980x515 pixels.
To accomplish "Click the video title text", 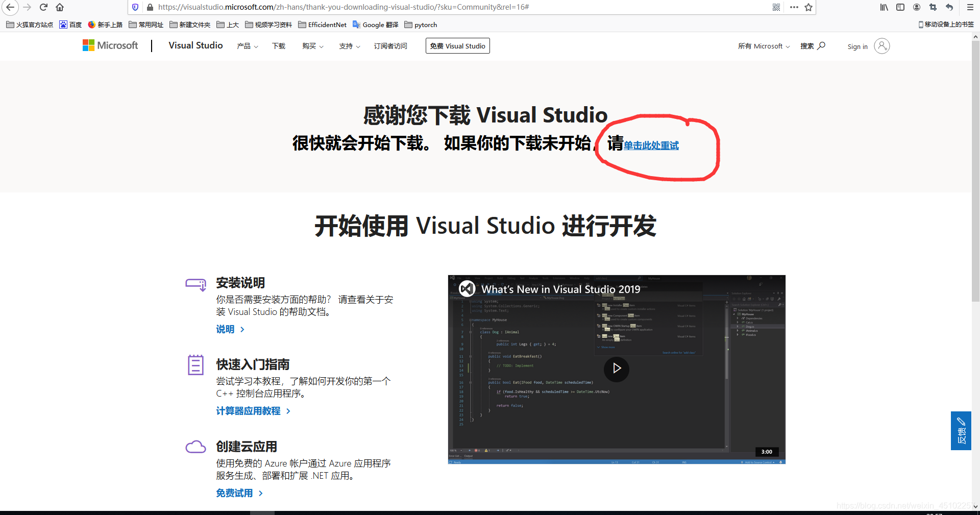I will (x=561, y=289).
